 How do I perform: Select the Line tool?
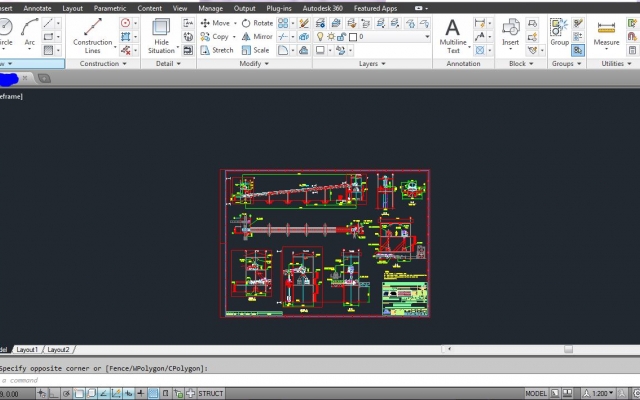pos(48,23)
